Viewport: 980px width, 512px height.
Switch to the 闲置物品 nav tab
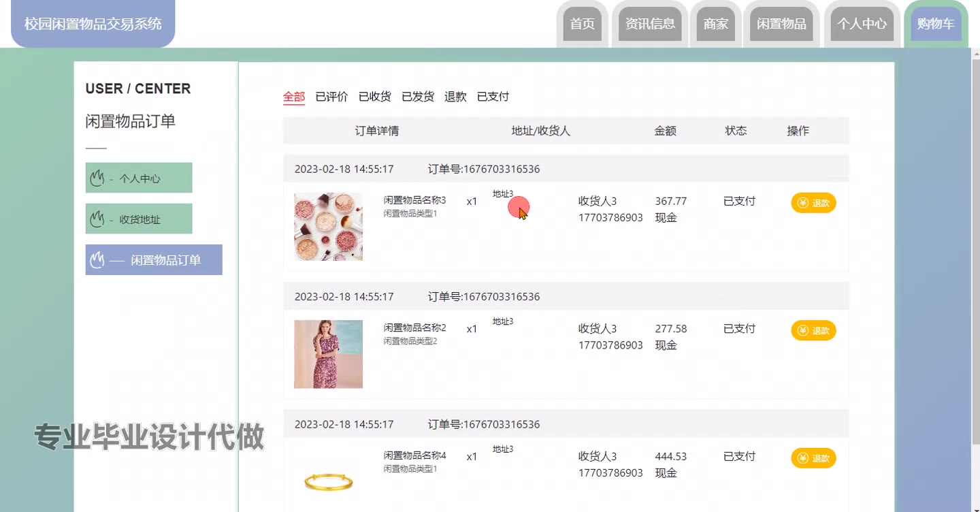[781, 24]
